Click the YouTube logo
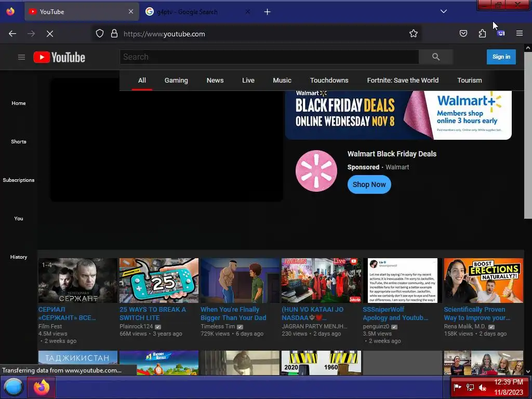Image resolution: width=532 pixels, height=399 pixels. click(59, 57)
